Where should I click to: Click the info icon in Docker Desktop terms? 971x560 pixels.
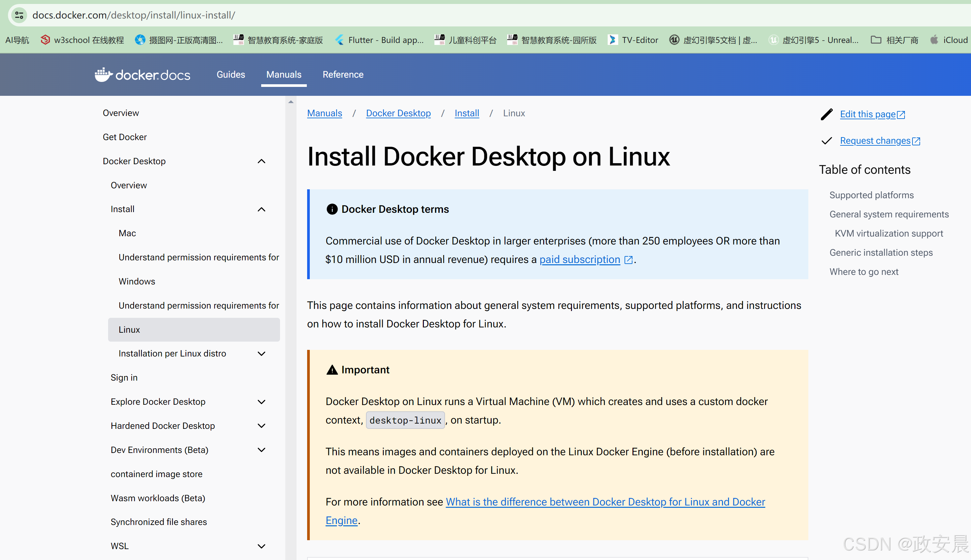click(332, 209)
